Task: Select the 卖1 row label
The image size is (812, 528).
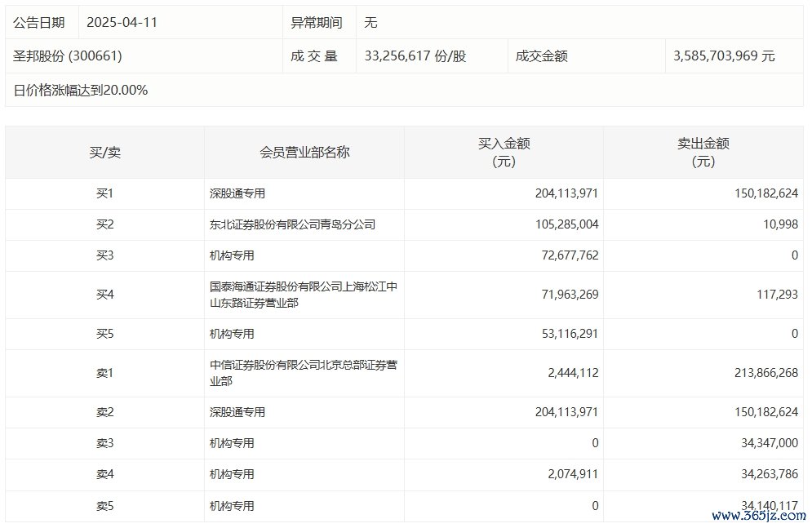Action: tap(104, 373)
